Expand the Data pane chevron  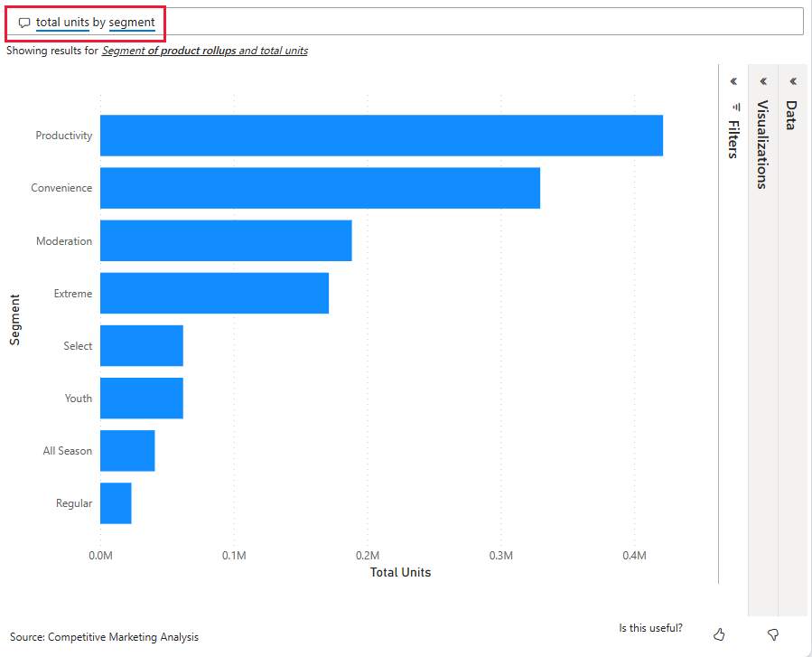click(792, 81)
